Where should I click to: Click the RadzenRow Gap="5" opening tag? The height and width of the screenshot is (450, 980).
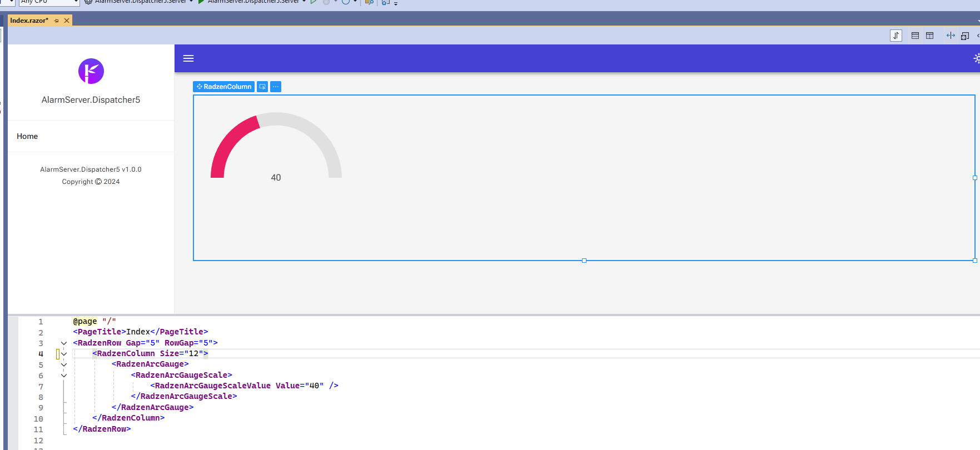[x=145, y=343]
